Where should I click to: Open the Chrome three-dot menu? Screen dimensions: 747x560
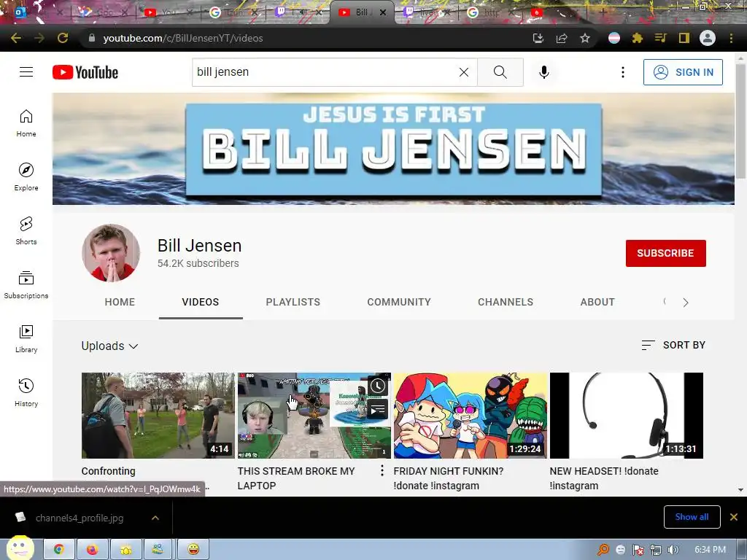click(731, 38)
